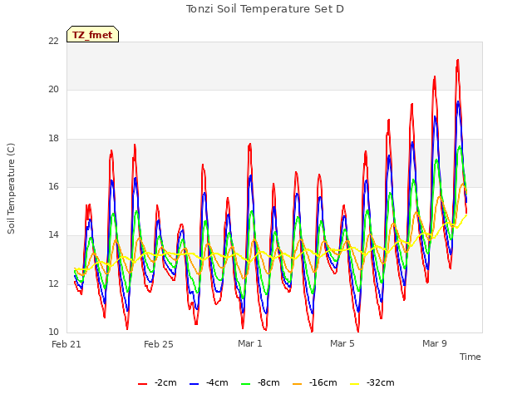Select the -8cm legend label
This screenshot has width=532, height=399.
click(268, 382)
